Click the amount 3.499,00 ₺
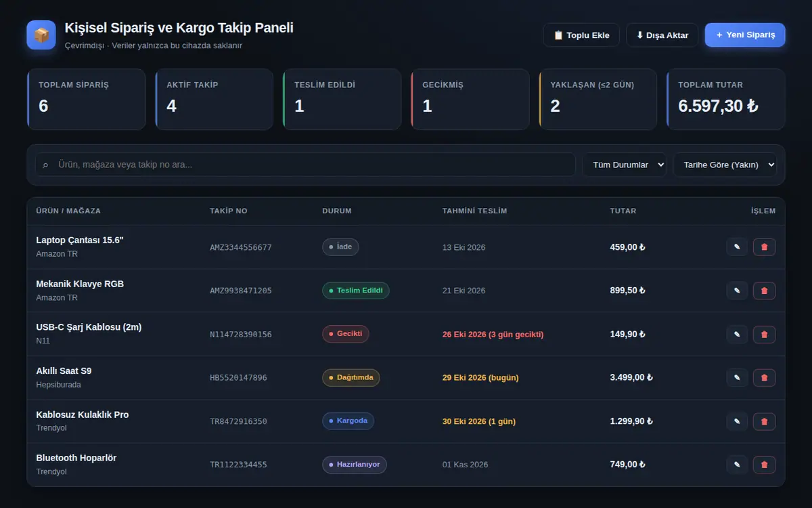The height and width of the screenshot is (508, 812). [x=631, y=378]
